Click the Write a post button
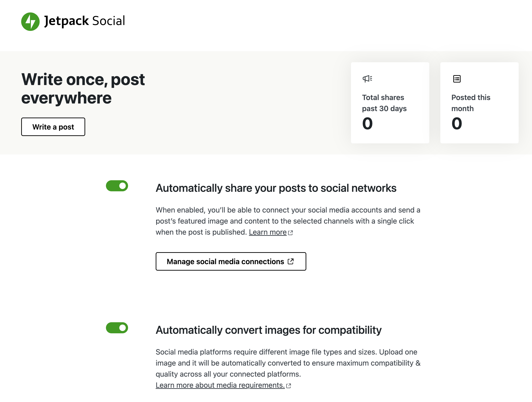The image size is (532, 402). (x=53, y=127)
